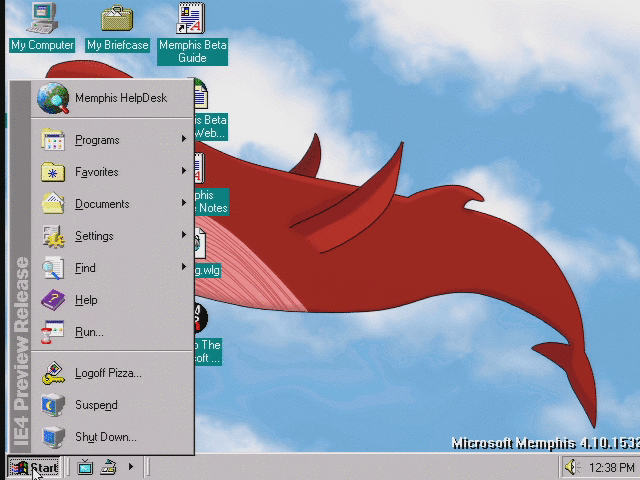Click the My Computer label text
Image resolution: width=640 pixels, height=480 pixels.
[x=42, y=45]
